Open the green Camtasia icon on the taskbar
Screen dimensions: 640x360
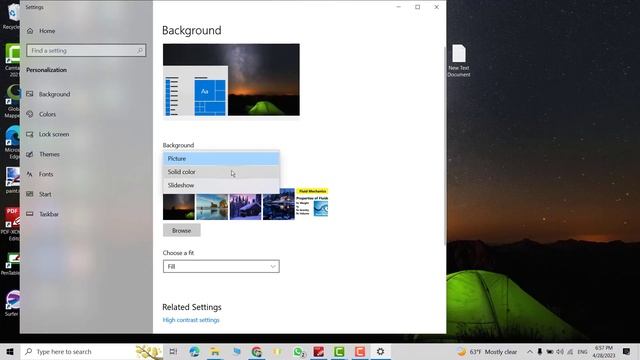[339, 351]
